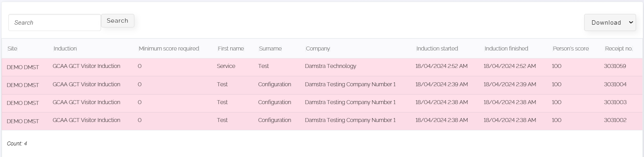Screen dimensions: 644x157
Task: Click DEMO DMST site in receipt 3031004 row
Action: [23, 85]
